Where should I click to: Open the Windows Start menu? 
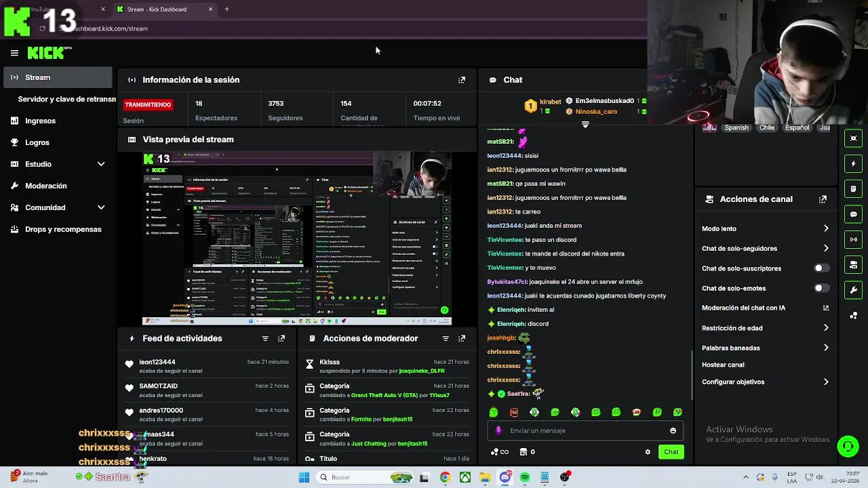click(304, 477)
